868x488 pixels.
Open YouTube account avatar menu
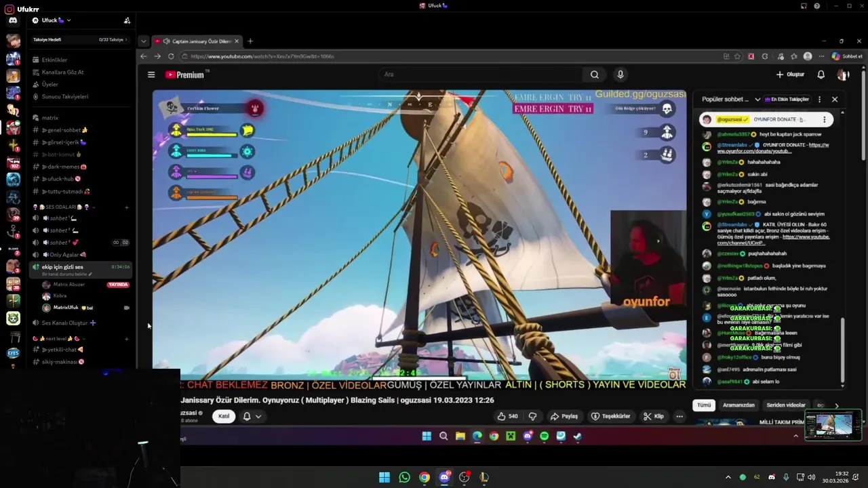pyautogui.click(x=843, y=75)
